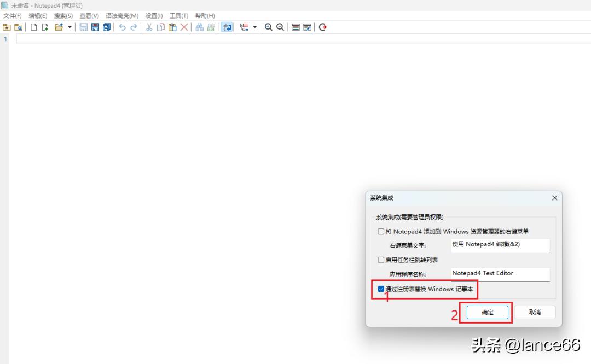Enable the 启用任务栏跳转列表 checkbox

pyautogui.click(x=381, y=260)
